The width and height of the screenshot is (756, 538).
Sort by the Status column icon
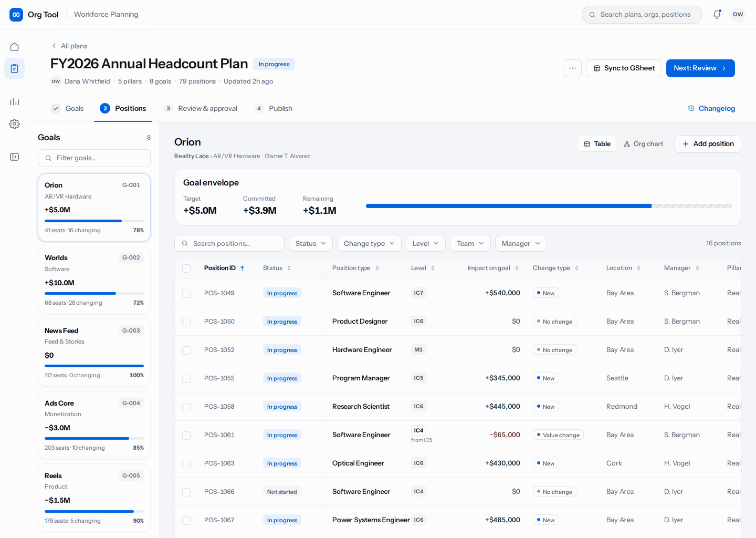coord(289,268)
